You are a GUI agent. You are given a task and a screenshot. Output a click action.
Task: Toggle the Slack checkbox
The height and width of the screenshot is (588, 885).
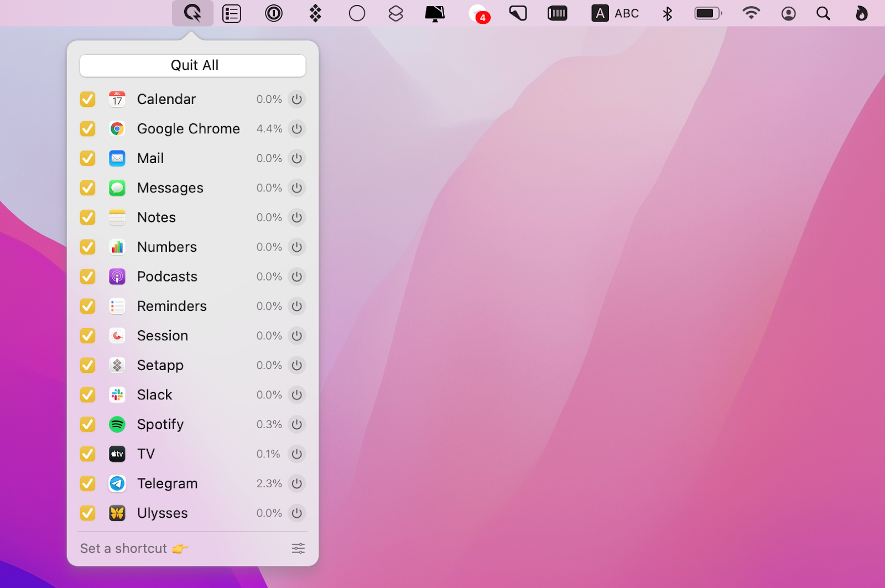tap(87, 395)
